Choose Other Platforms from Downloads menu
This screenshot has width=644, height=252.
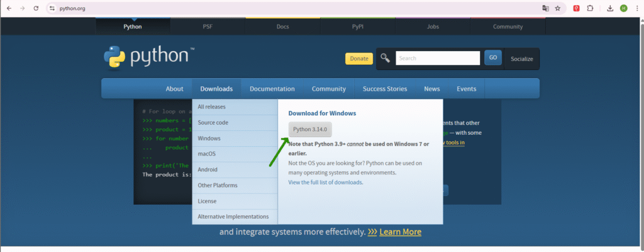coord(235,185)
